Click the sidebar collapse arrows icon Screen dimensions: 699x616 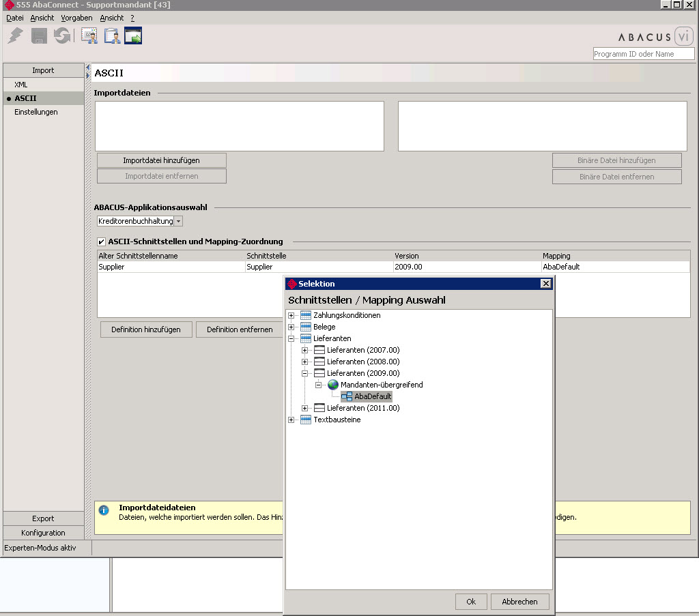tap(88, 71)
